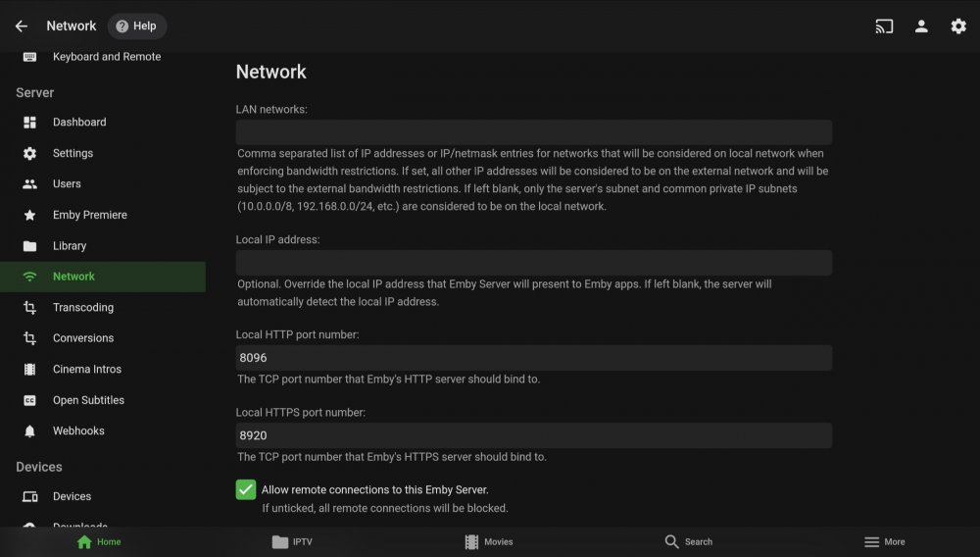Click the Webhooks bell icon
This screenshot has width=980, height=557.
tap(29, 431)
